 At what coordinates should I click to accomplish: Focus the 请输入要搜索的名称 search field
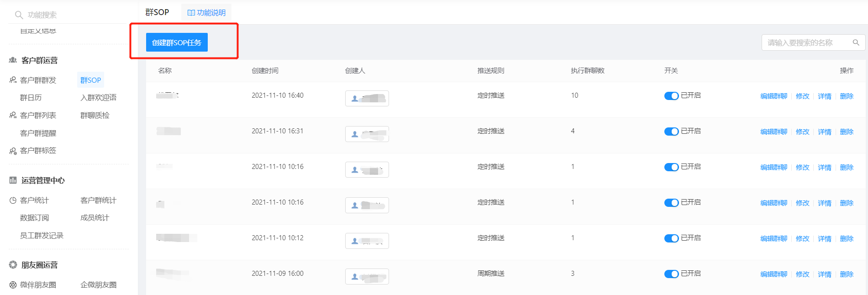coord(808,42)
